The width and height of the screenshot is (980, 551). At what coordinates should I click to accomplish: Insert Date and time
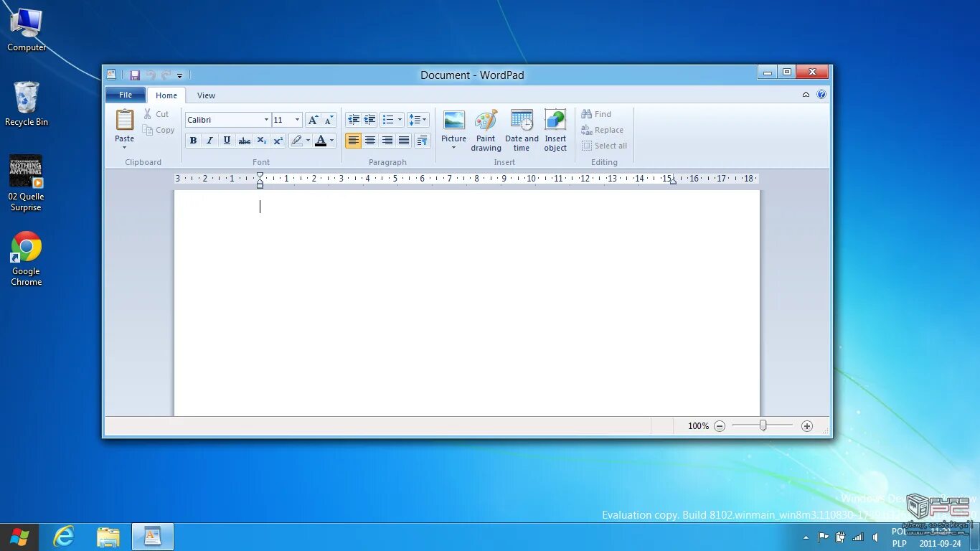[x=522, y=130]
